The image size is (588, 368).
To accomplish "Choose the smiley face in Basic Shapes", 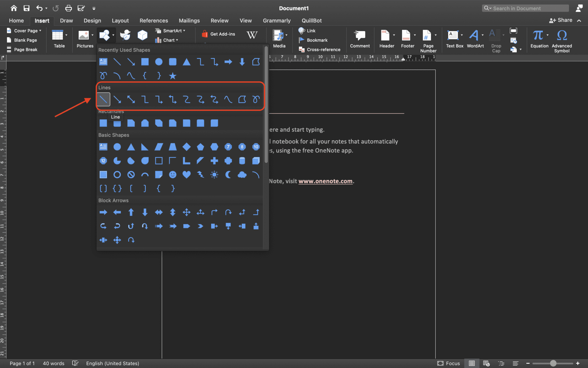I will (x=173, y=175).
